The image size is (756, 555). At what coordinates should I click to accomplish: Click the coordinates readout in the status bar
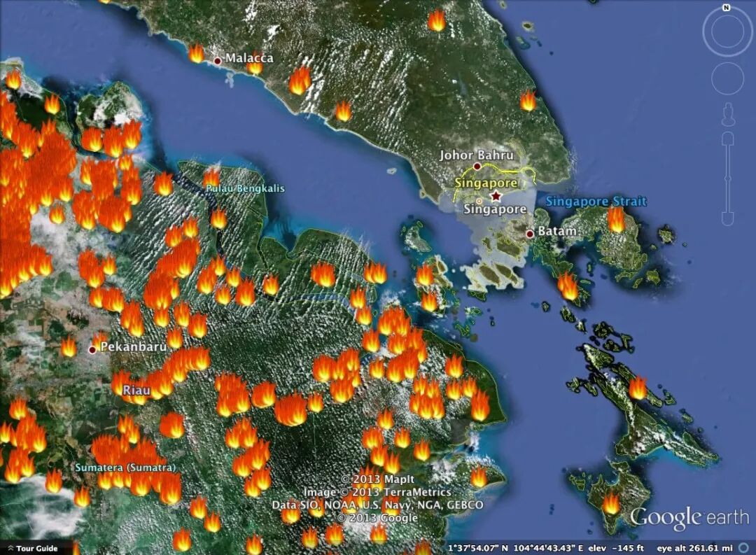pyautogui.click(x=517, y=548)
